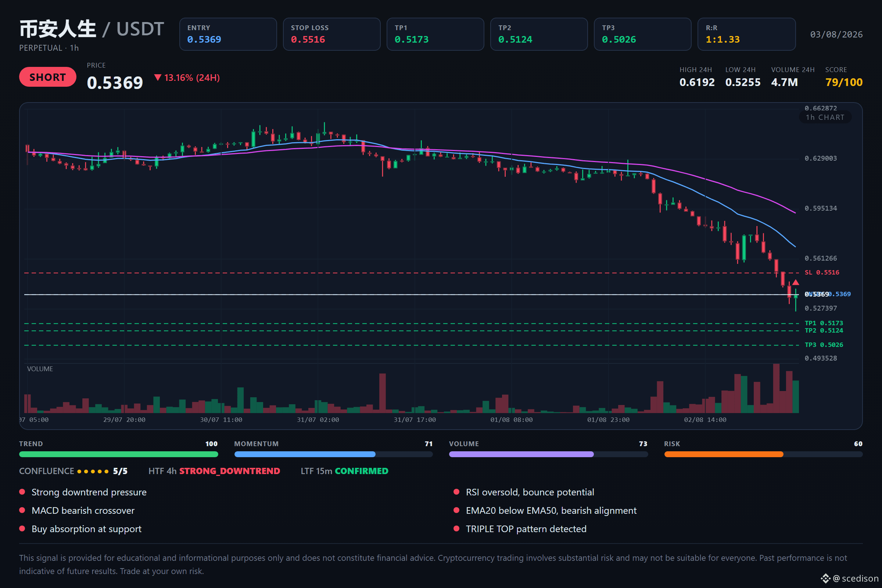Image resolution: width=882 pixels, height=588 pixels.
Task: Open the TP3 0.5026 card
Action: pos(643,34)
